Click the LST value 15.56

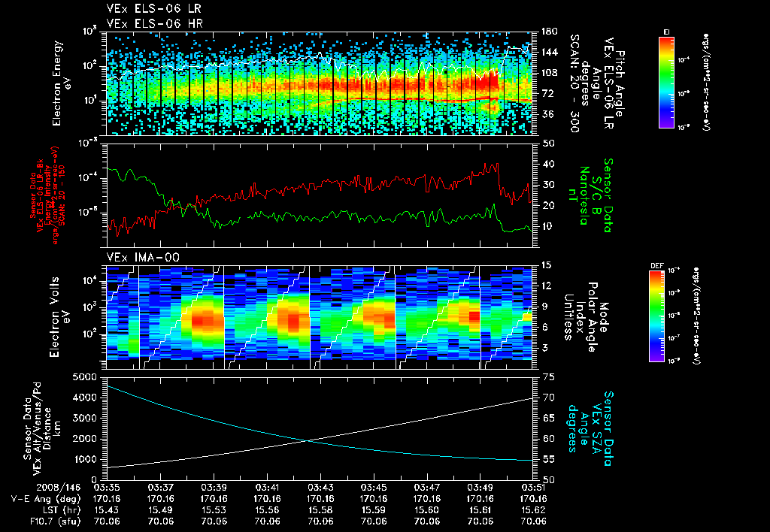(267, 510)
